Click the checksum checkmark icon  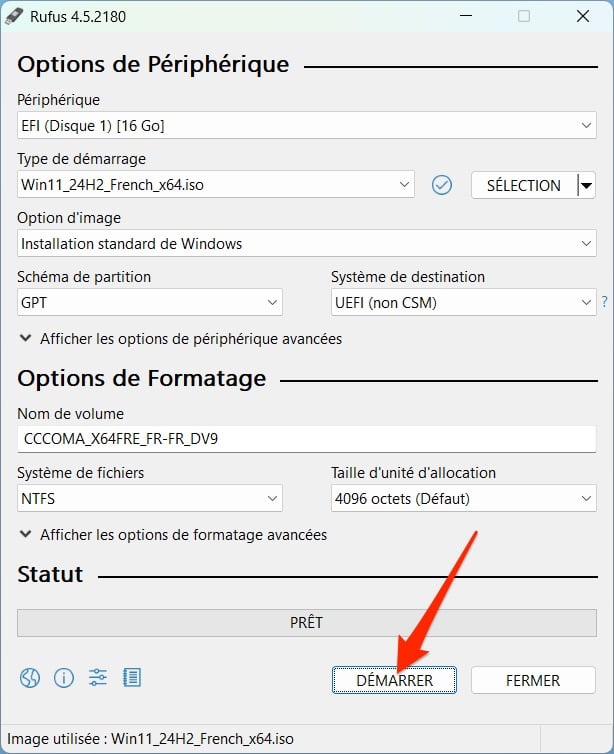pyautogui.click(x=441, y=185)
